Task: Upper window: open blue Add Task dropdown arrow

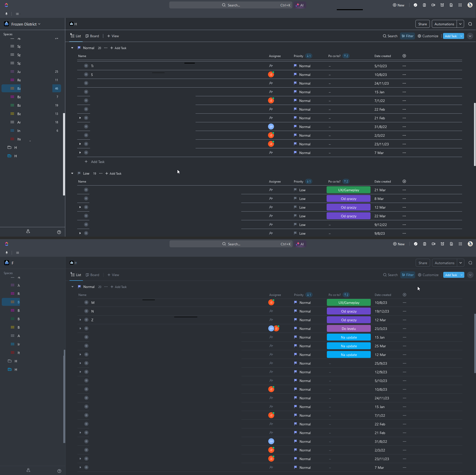Action: coord(461,36)
